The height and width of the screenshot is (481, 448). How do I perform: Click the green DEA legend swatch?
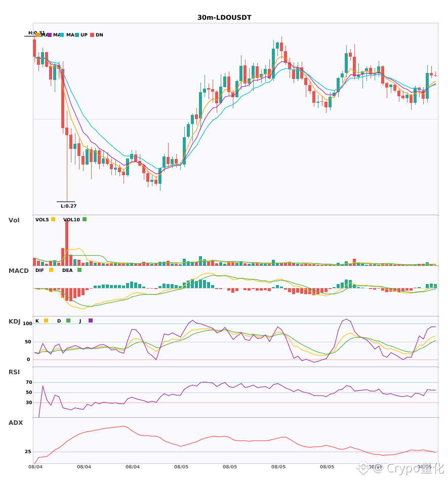tap(79, 270)
